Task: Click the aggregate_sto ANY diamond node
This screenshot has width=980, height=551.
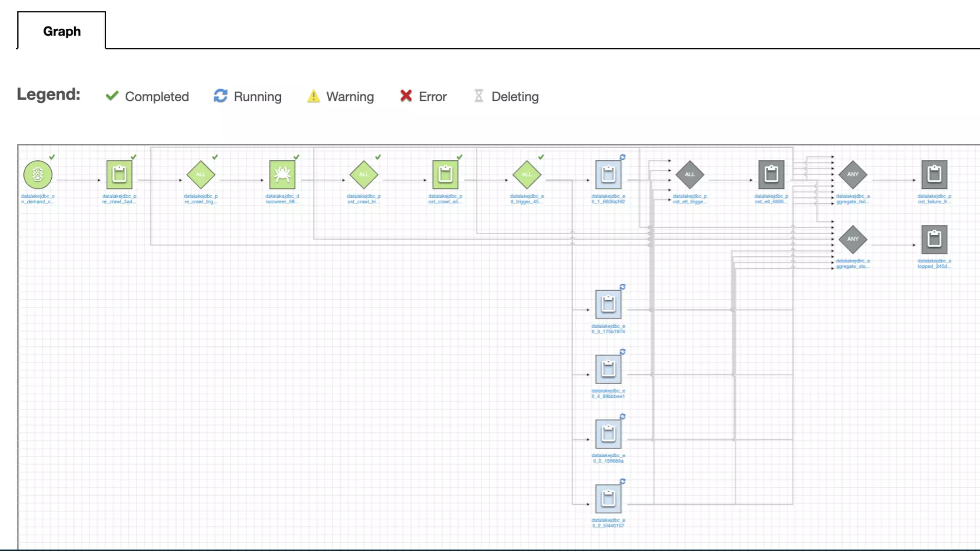Action: pos(853,239)
